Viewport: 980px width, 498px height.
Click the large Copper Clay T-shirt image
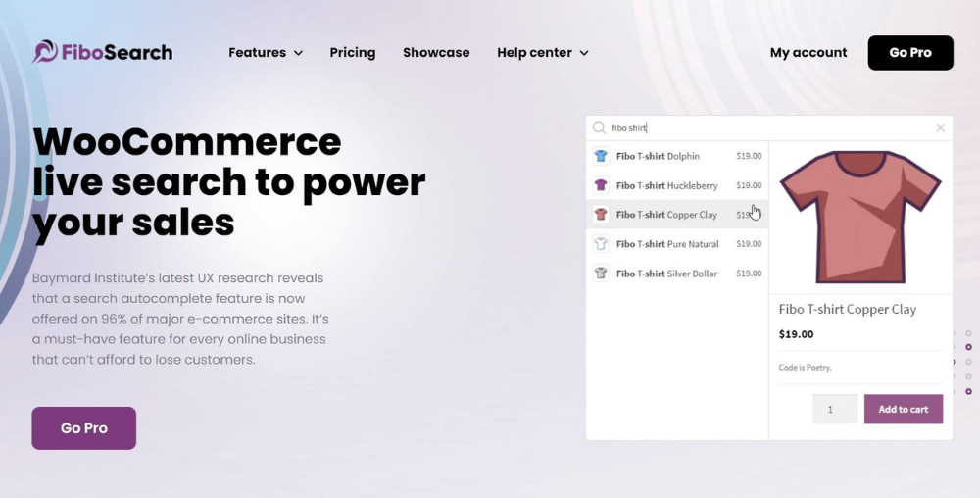[859, 217]
